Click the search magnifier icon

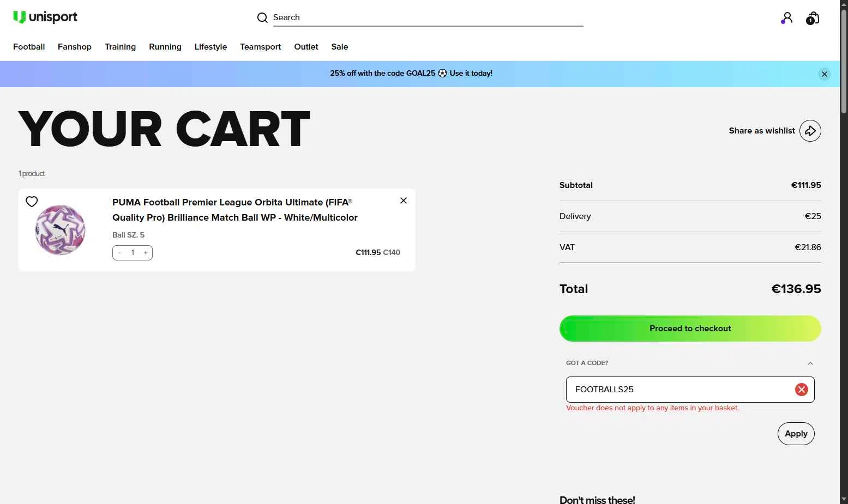262,18
